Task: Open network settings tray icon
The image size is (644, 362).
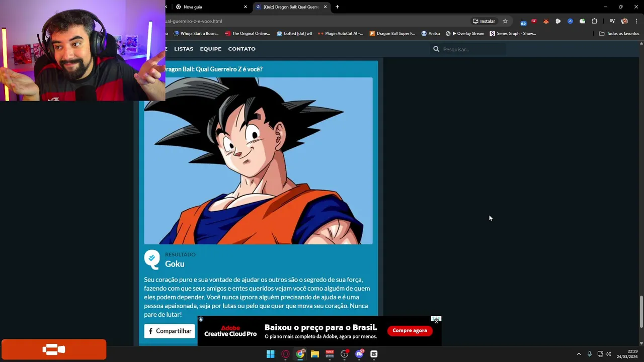Action: tap(600, 354)
